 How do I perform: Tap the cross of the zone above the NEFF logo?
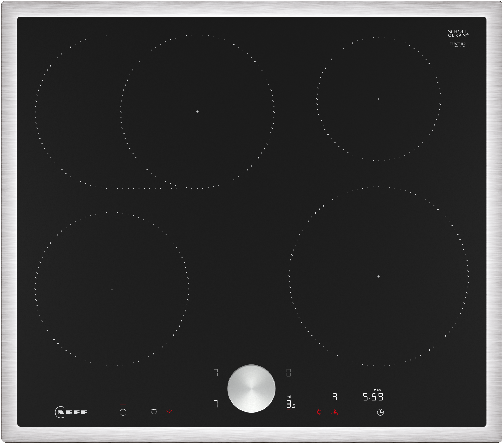tap(112, 289)
